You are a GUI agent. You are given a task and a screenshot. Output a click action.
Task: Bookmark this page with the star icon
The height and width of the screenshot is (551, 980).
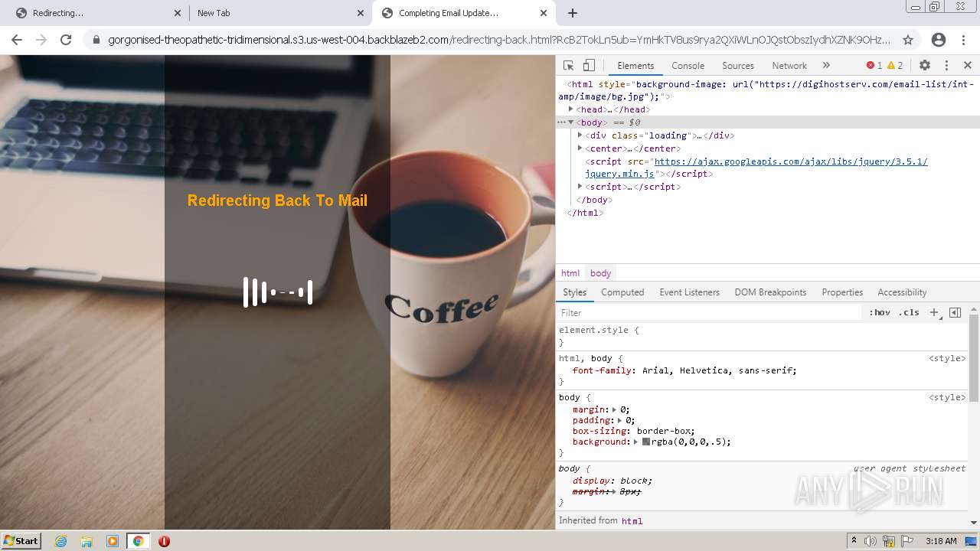(x=908, y=40)
